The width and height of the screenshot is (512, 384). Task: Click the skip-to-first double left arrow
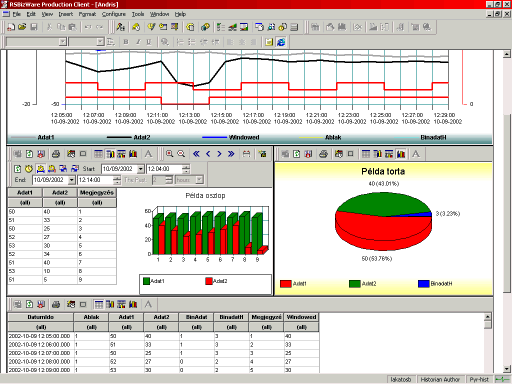[196, 154]
